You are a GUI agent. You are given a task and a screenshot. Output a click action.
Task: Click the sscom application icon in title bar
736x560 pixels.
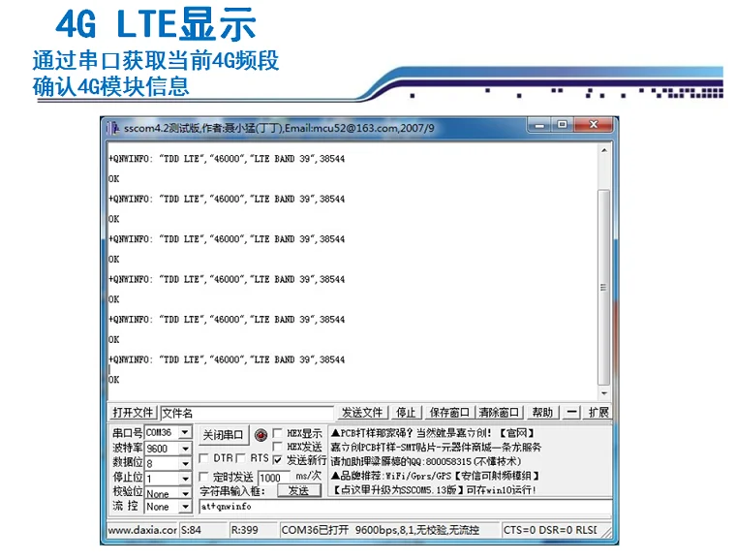pos(112,128)
